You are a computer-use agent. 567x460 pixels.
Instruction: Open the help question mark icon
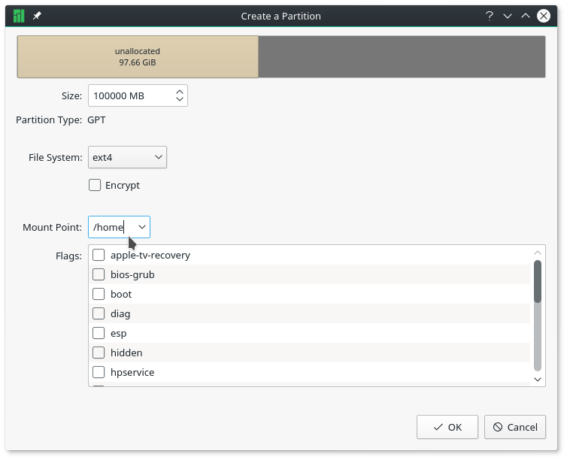coord(489,16)
